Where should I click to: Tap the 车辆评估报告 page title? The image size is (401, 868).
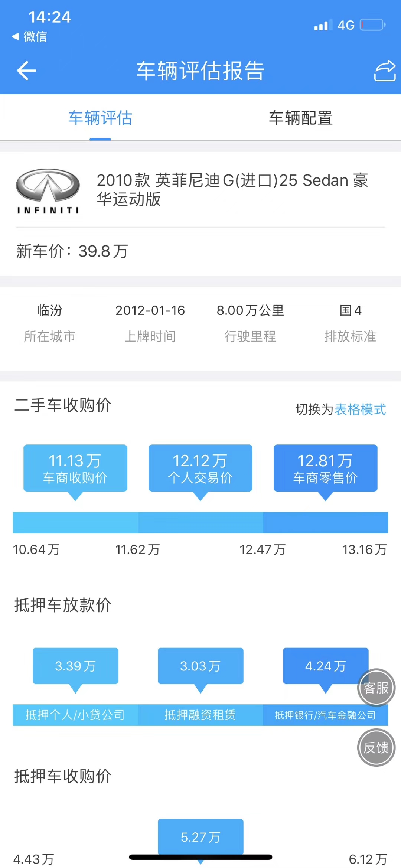pos(200,71)
